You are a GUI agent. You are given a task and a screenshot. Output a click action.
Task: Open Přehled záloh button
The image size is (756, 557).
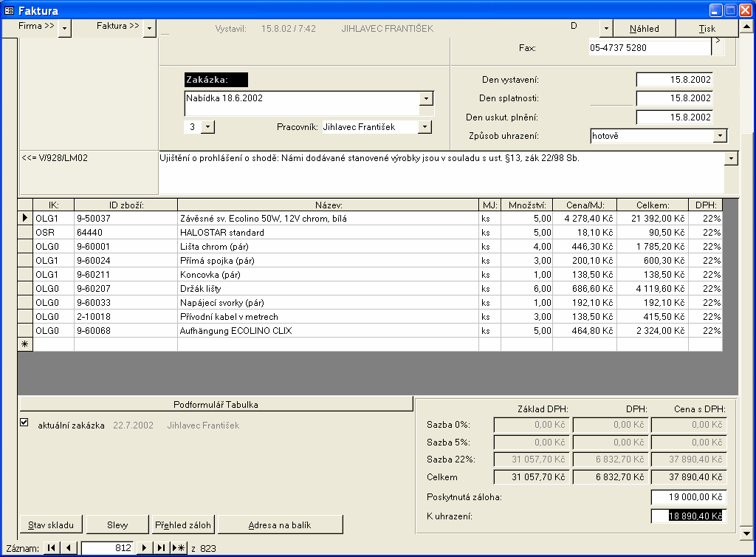[x=182, y=524]
